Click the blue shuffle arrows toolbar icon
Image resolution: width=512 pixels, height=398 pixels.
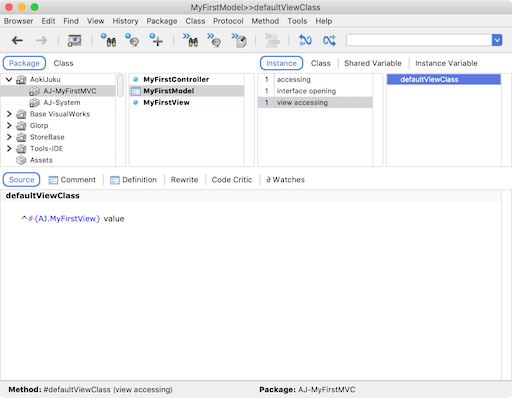(329, 40)
